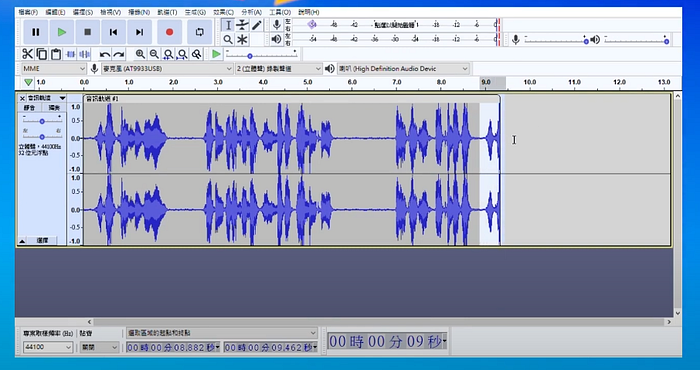Adjust the track pan slider
700x370 pixels.
coord(42,136)
